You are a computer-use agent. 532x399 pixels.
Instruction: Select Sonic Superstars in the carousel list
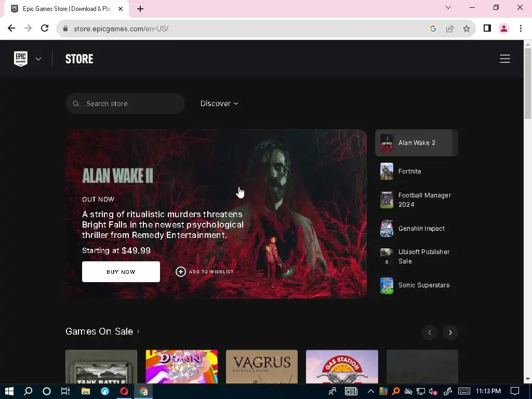(416, 285)
